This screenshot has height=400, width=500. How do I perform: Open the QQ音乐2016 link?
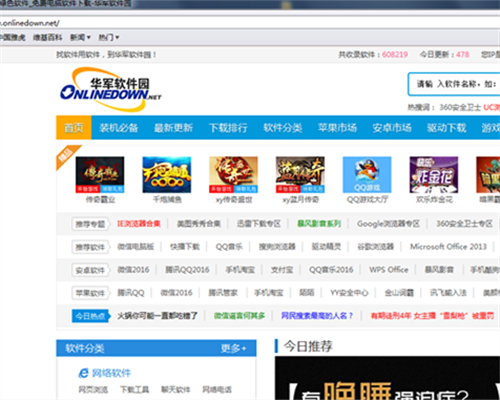(x=331, y=270)
